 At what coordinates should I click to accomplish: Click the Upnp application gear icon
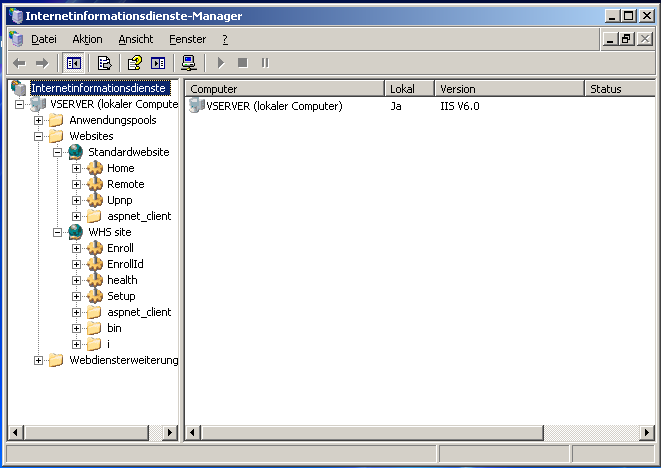pyautogui.click(x=95, y=200)
